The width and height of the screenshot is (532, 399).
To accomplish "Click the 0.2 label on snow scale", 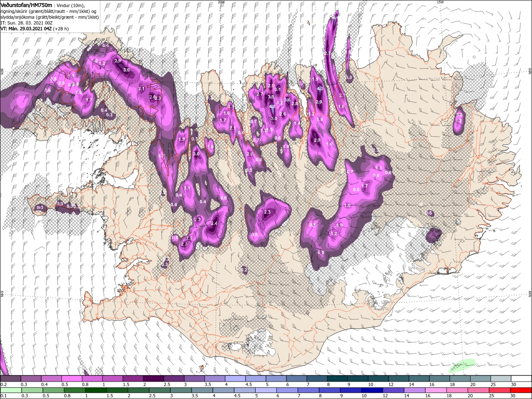I will click(x=3, y=384).
